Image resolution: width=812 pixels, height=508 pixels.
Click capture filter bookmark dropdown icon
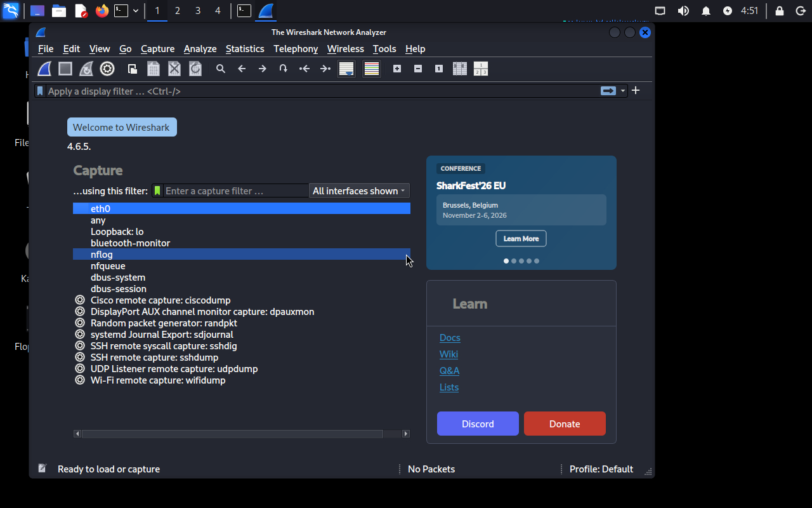click(157, 190)
